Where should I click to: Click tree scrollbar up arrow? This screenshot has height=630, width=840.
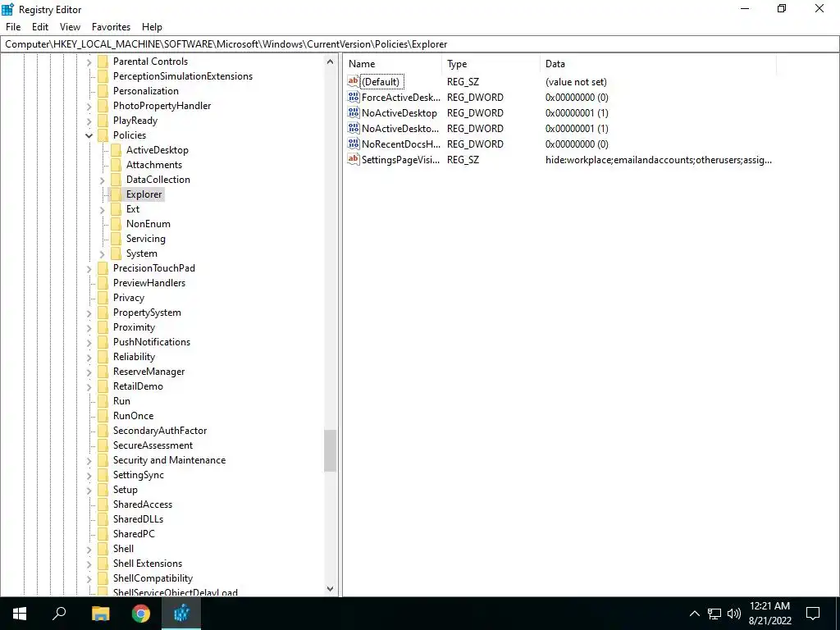pos(330,62)
